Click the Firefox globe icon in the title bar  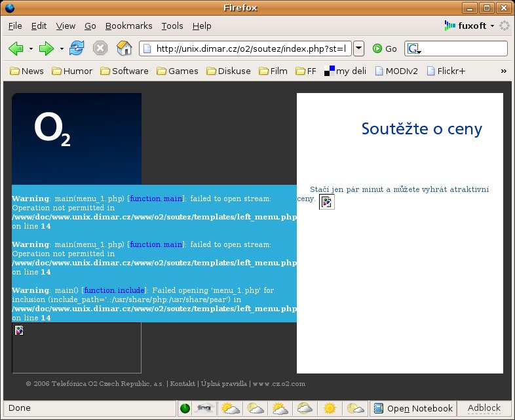(x=10, y=8)
